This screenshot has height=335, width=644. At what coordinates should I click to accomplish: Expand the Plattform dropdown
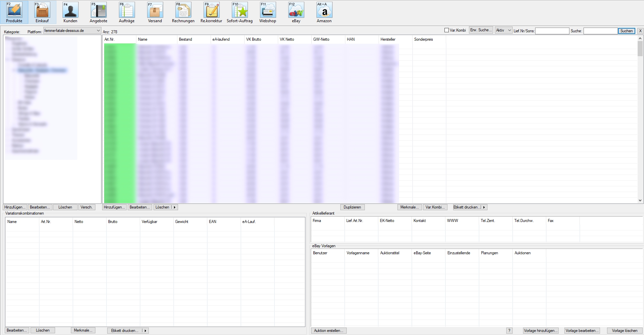pyautogui.click(x=98, y=31)
